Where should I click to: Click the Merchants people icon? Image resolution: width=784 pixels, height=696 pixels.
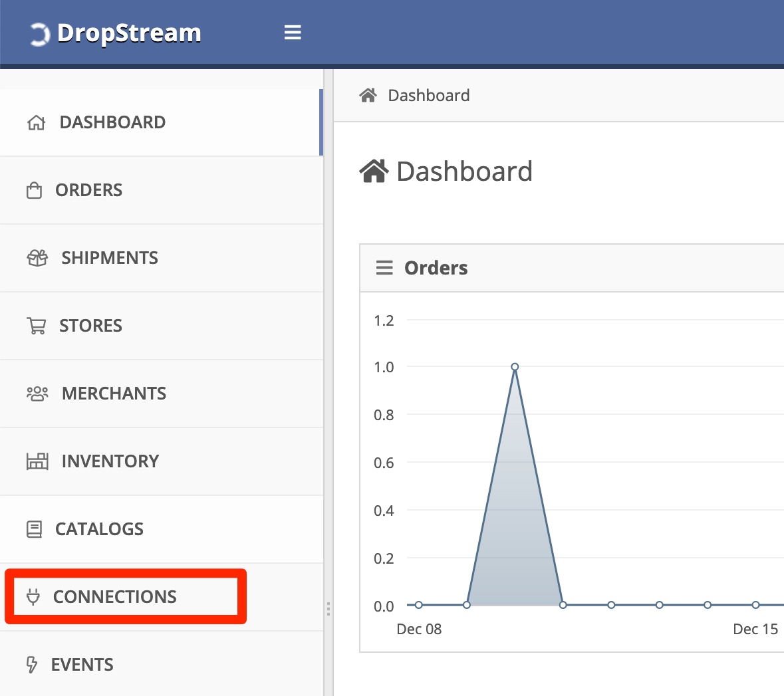[x=37, y=394]
